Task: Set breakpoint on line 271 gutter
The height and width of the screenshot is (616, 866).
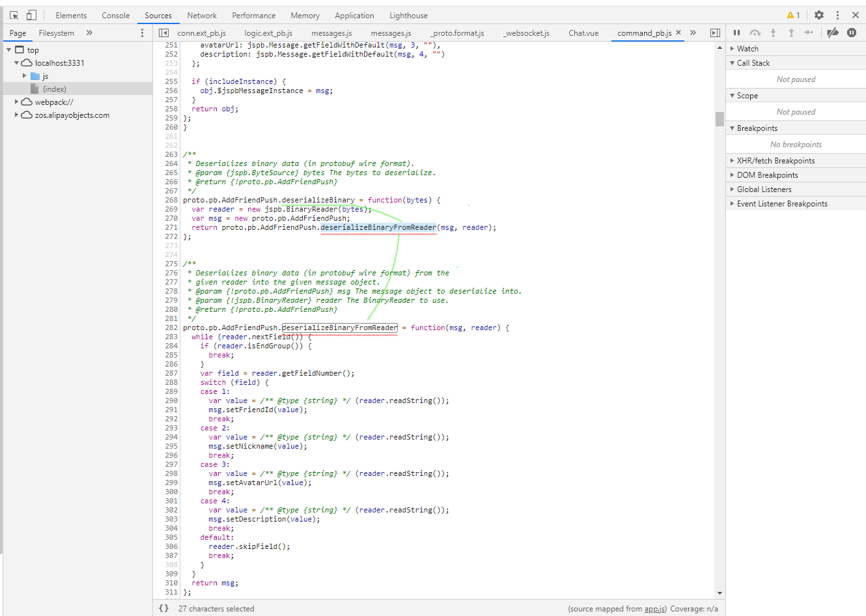Action: tap(171, 227)
